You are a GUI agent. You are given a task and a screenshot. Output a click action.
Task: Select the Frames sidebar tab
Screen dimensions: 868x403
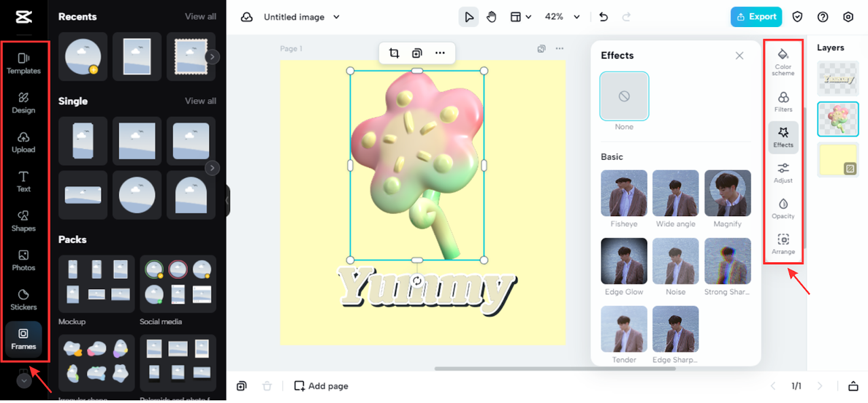point(24,339)
